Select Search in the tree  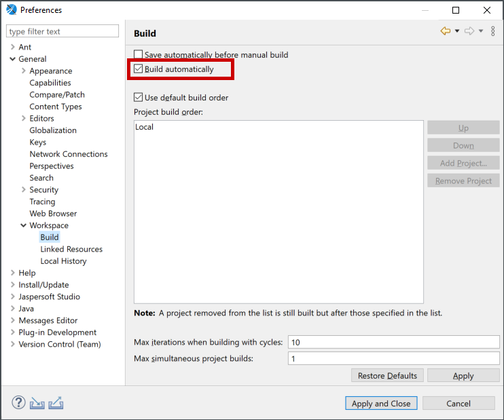click(41, 178)
